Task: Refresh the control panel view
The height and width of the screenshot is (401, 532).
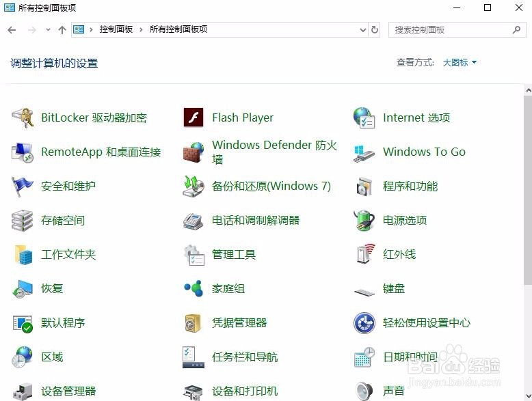Action: 375,30
